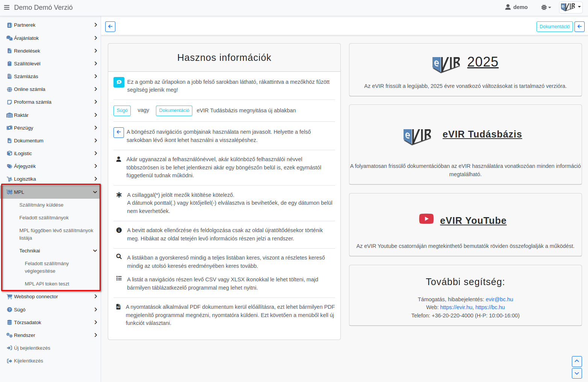Viewport: 588px width, 382px height.
Task: Click the Partnerek sidebar icon
Action: pyautogui.click(x=9, y=25)
